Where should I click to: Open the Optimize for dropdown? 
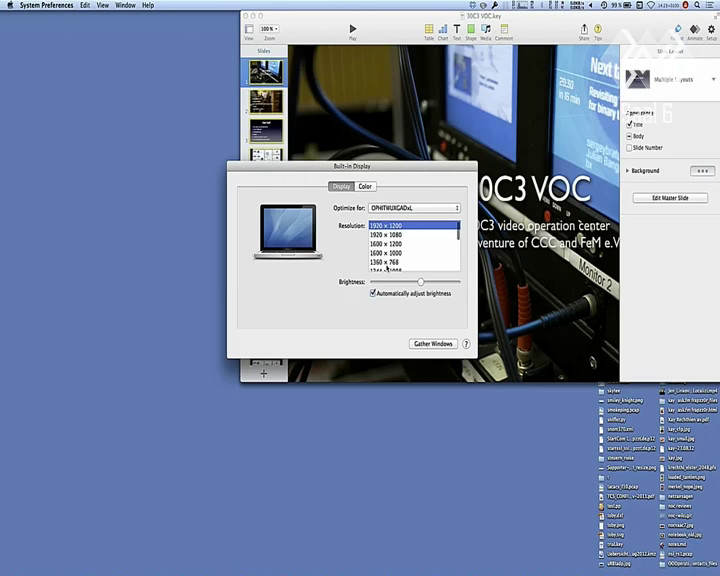point(414,208)
